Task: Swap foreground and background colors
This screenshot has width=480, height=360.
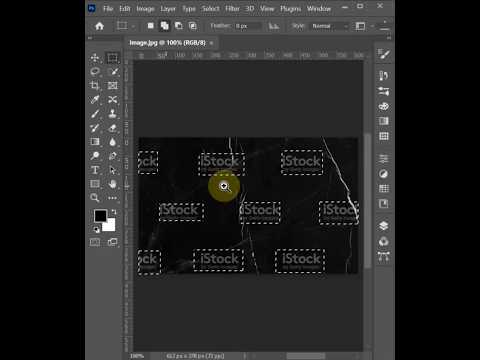Action: pyautogui.click(x=114, y=212)
